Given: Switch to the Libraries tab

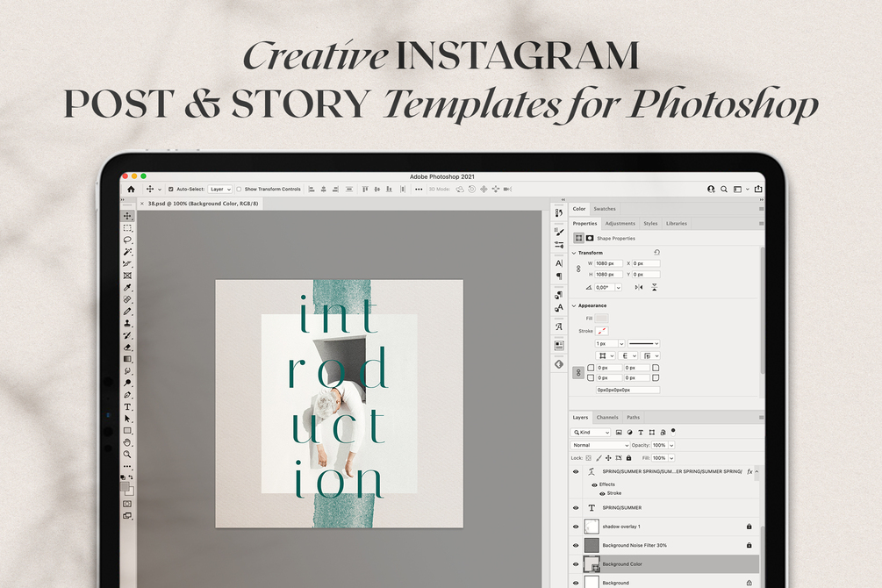Looking at the screenshot, I should (x=676, y=224).
